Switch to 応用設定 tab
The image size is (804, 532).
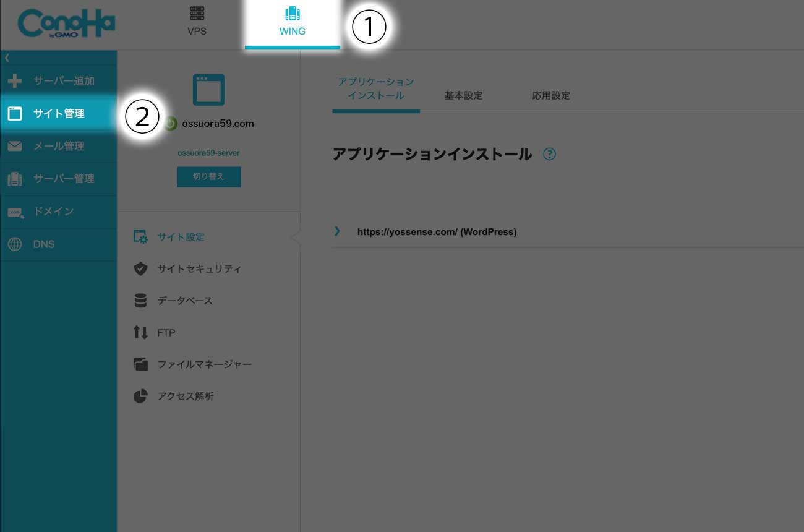(551, 96)
